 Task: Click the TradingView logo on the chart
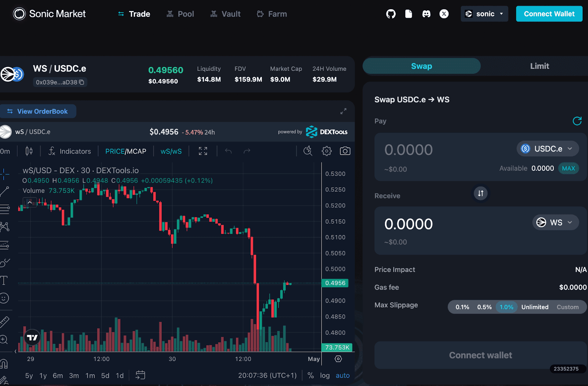32,338
